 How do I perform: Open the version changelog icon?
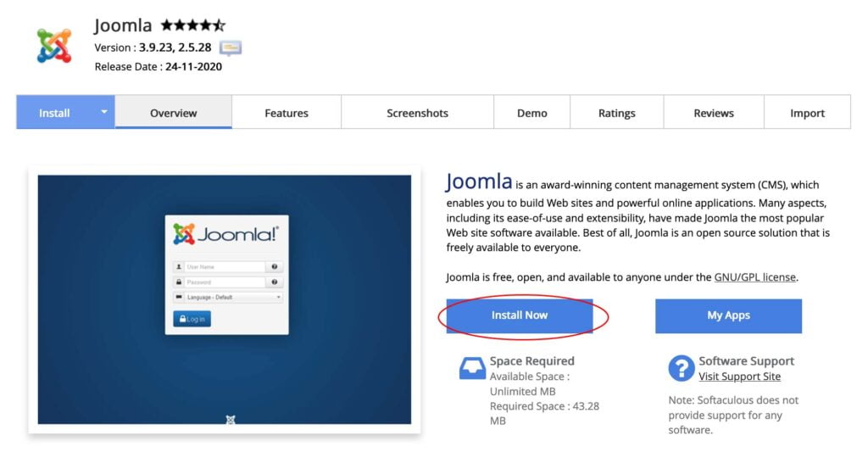[231, 48]
